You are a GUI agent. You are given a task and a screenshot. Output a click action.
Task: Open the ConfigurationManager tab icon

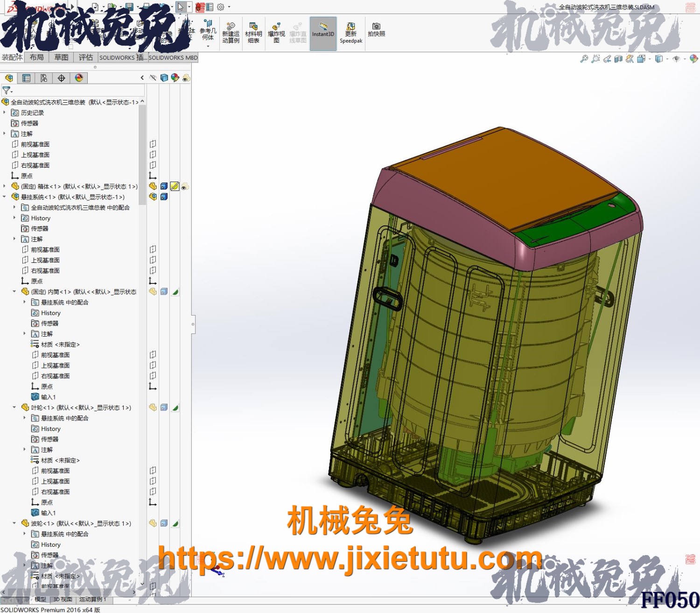coord(44,78)
